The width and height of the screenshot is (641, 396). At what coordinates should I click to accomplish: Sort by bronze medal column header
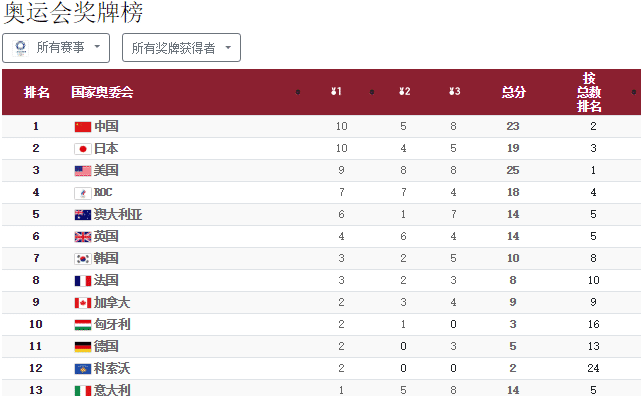pyautogui.click(x=454, y=92)
